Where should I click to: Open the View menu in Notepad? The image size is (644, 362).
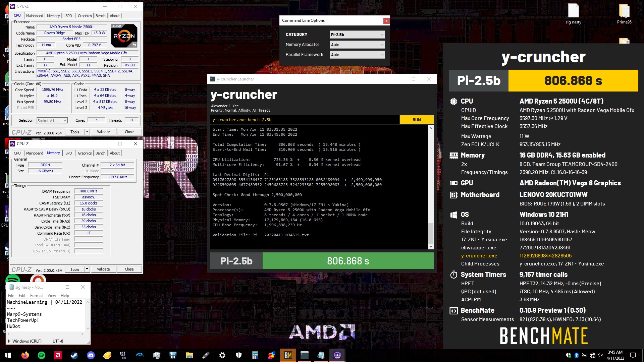pos(52,296)
